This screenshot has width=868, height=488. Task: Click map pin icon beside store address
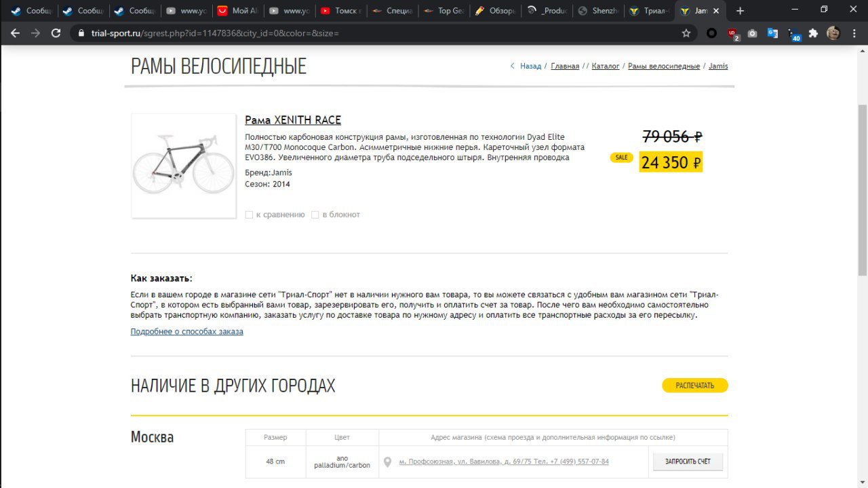tap(387, 462)
